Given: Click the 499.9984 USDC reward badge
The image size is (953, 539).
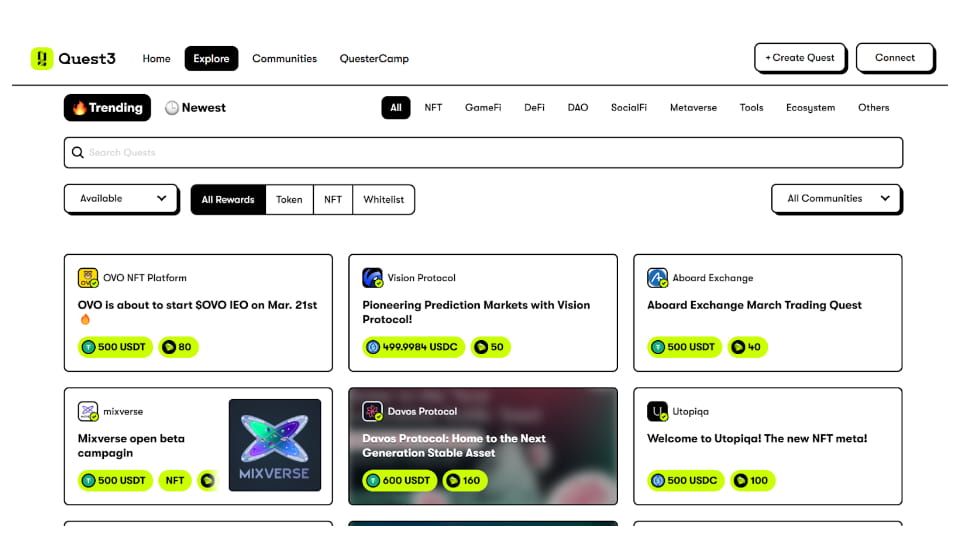Looking at the screenshot, I should [x=413, y=347].
